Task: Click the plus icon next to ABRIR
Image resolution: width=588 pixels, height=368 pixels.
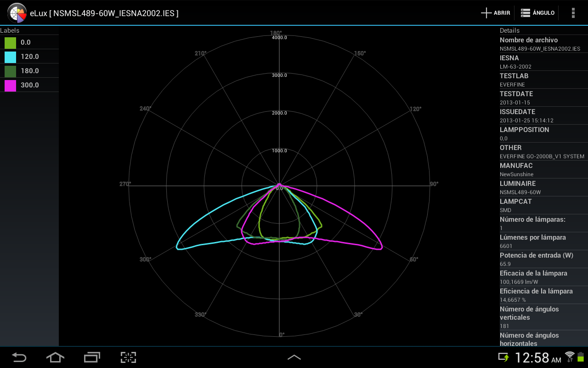Action: [x=486, y=12]
